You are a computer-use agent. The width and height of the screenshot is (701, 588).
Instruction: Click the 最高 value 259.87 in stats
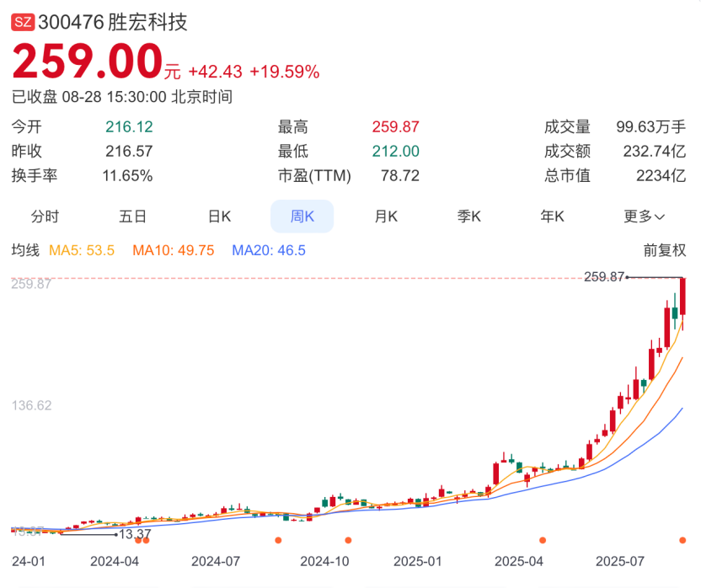(396, 127)
